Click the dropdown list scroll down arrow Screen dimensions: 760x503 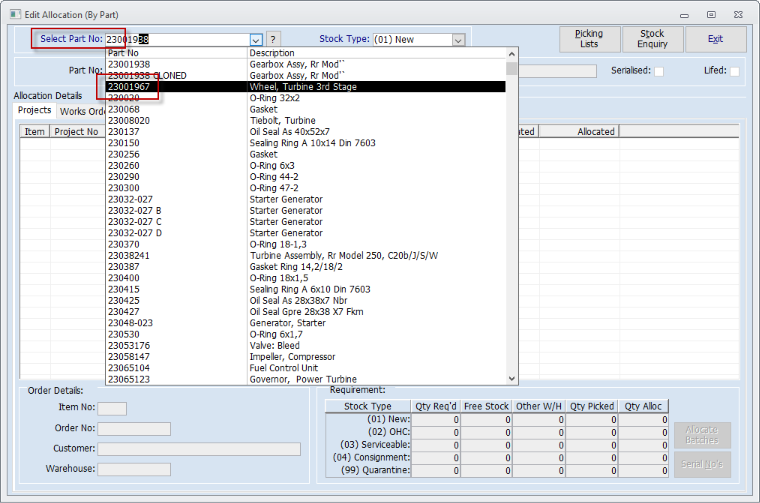click(x=511, y=379)
